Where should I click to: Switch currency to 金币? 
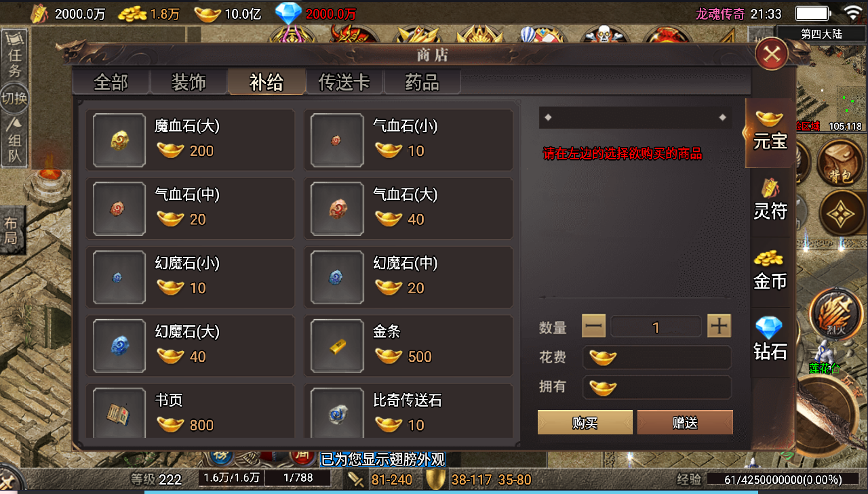point(770,271)
